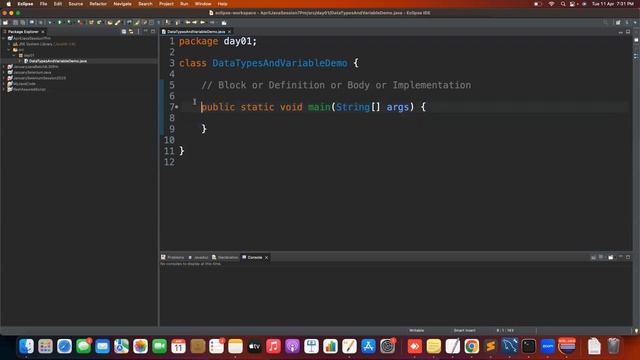The image size is (640, 360).
Task: Close the Console view tab
Action: 267,258
